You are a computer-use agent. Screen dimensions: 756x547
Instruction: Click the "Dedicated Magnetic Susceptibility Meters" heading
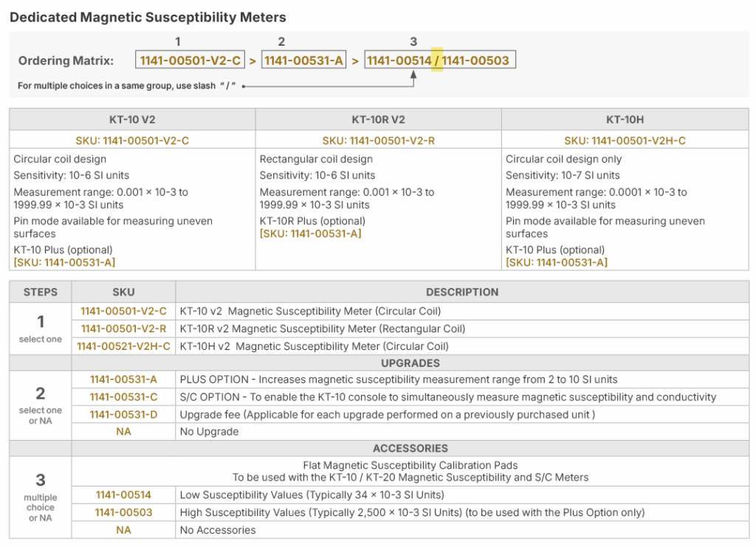(148, 18)
